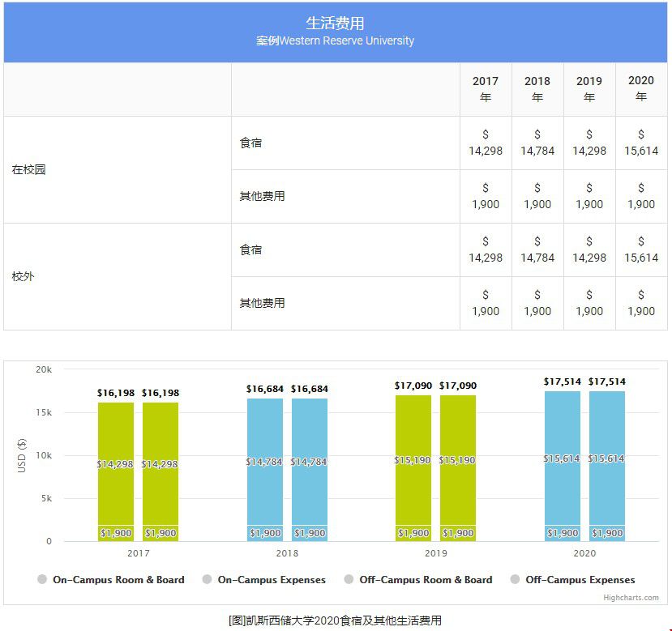
Task: Click the 生活费用 table title
Action: (335, 23)
